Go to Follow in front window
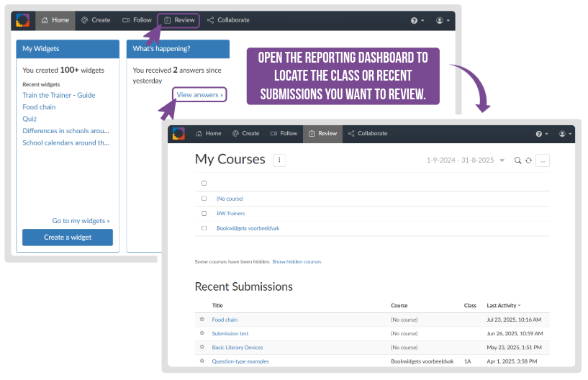Screen dimensions: 588x380 click(x=284, y=134)
